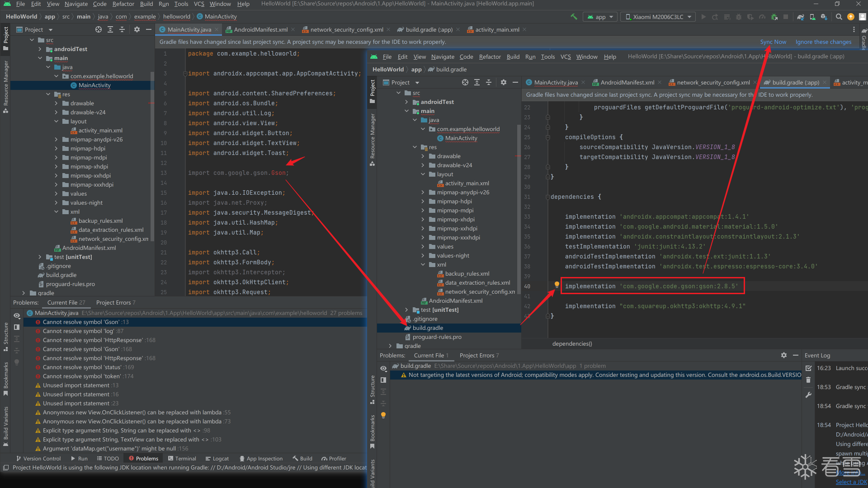This screenshot has width=868, height=488.
Task: Click the Profile app gauge icon
Action: tap(762, 17)
